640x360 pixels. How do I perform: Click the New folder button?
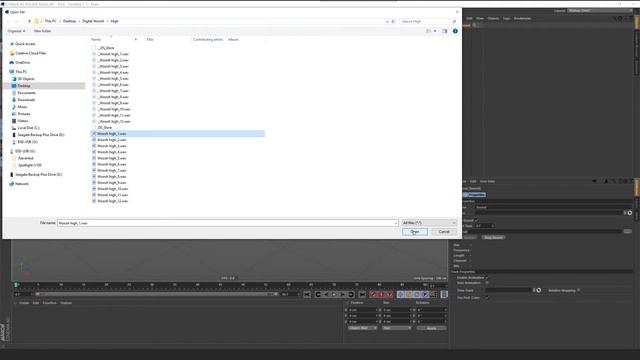[42, 31]
